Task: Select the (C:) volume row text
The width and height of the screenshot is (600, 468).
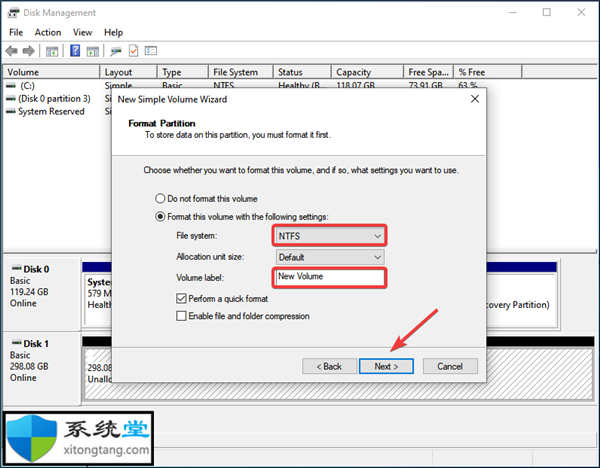Action: click(27, 86)
